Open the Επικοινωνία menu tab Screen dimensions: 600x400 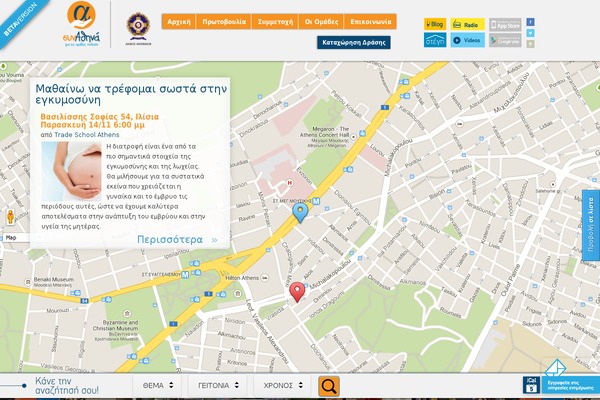pos(370,22)
